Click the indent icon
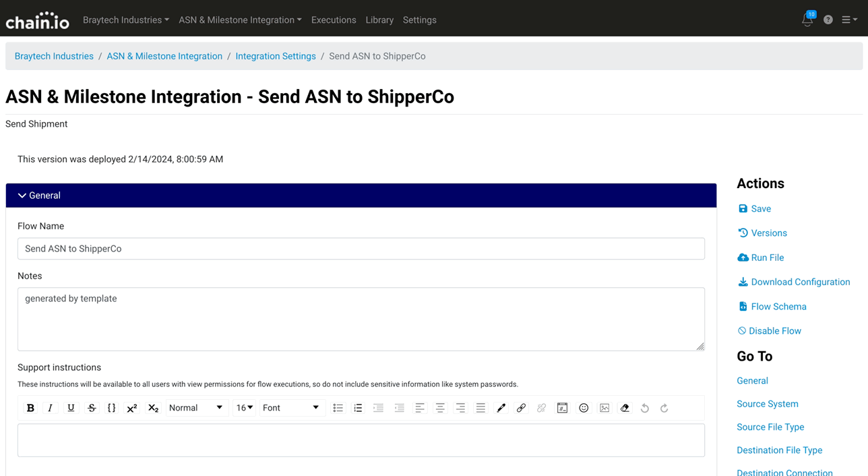The height and width of the screenshot is (476, 868). pyautogui.click(x=378, y=408)
